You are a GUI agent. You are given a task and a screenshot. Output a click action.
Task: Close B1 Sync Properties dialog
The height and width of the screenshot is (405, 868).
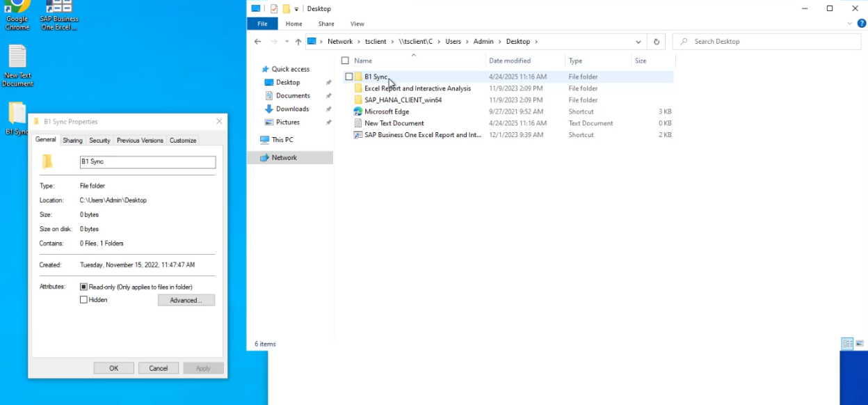point(219,121)
